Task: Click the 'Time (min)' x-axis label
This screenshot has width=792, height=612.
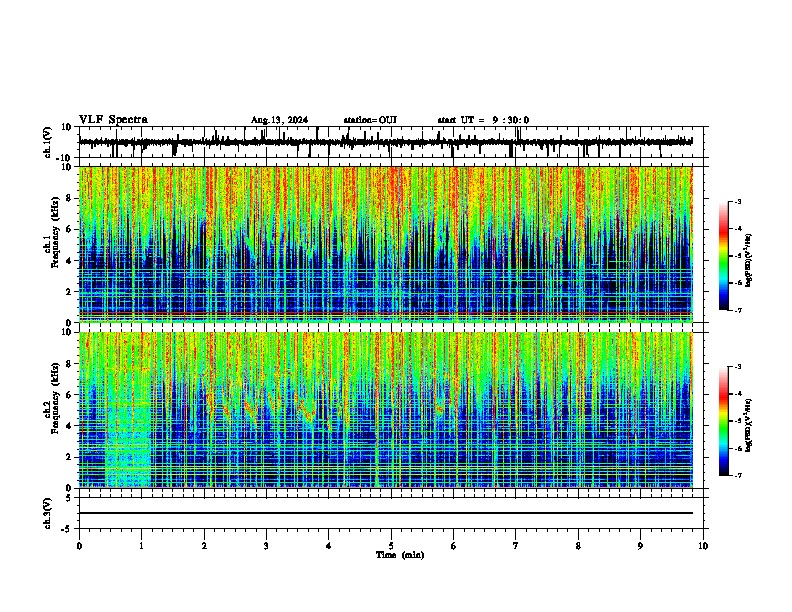Action: click(400, 555)
